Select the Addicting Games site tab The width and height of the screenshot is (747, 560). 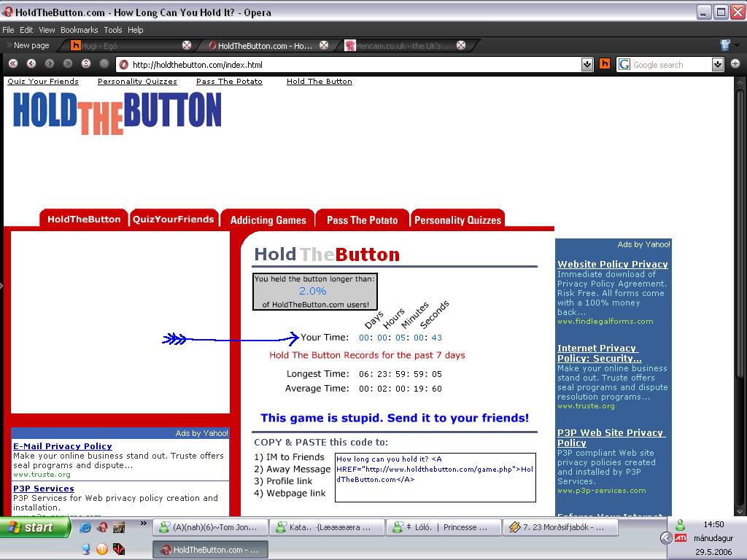(x=268, y=219)
